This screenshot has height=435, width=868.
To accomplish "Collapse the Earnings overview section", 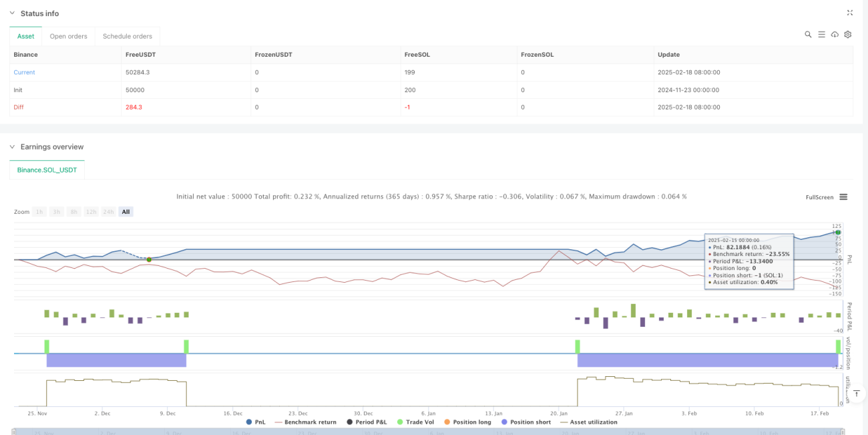I will click(12, 146).
